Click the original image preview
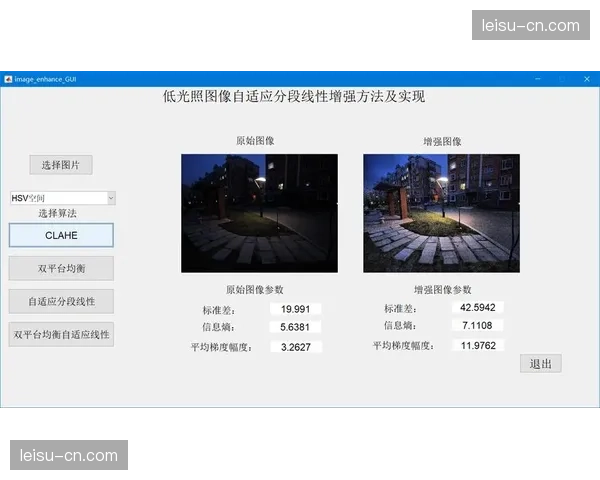 (259, 213)
